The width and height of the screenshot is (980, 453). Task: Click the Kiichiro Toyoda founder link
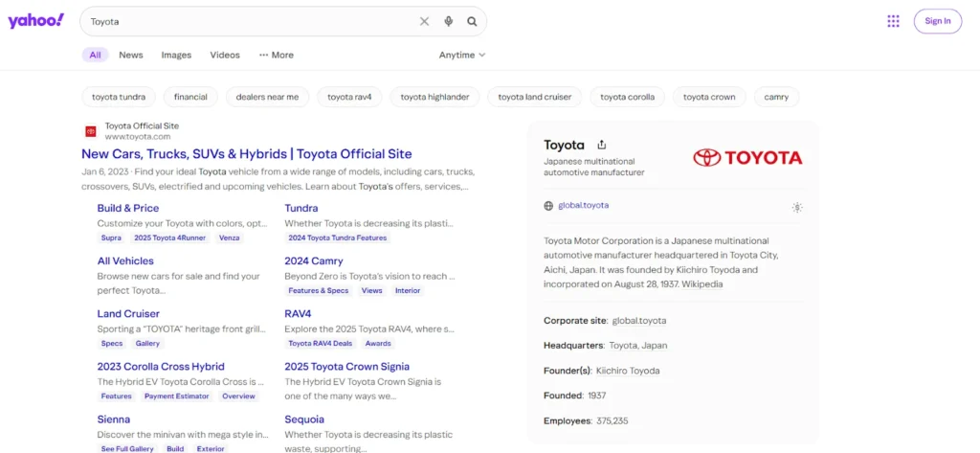628,371
